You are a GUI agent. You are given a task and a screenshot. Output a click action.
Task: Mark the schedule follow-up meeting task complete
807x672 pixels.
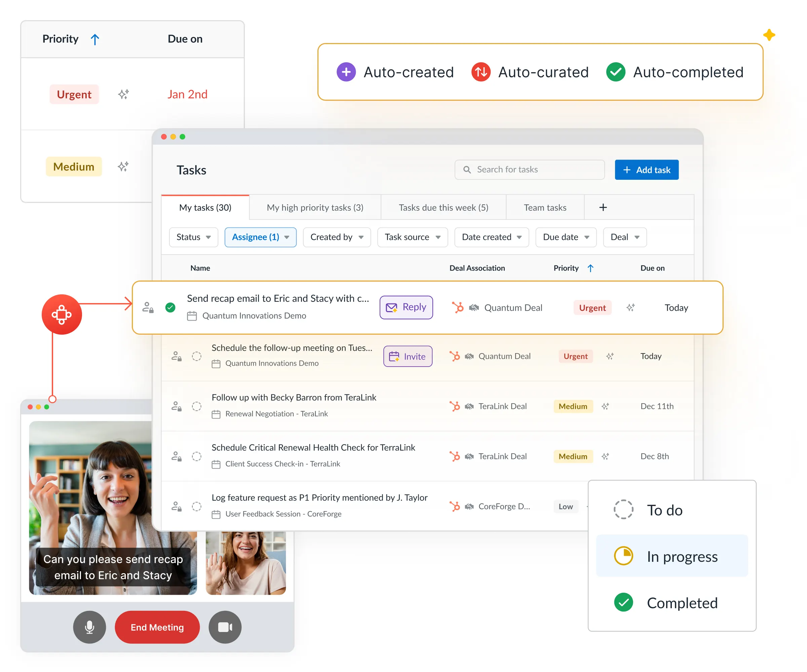click(x=197, y=356)
